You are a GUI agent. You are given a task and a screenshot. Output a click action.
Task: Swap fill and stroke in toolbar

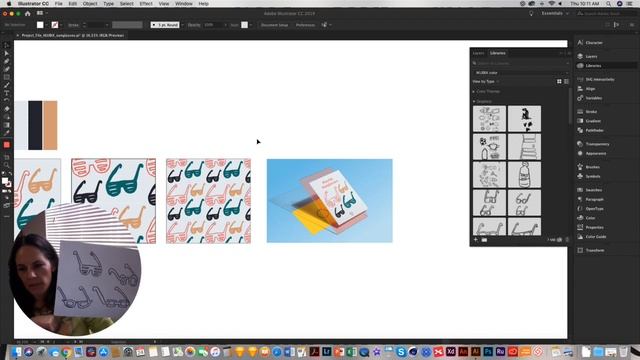10,174
